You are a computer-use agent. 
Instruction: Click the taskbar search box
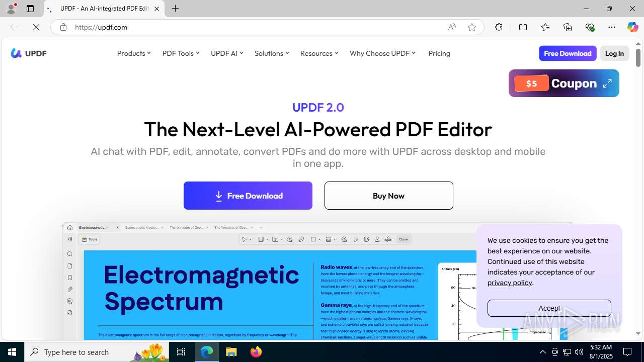pyautogui.click(x=98, y=352)
